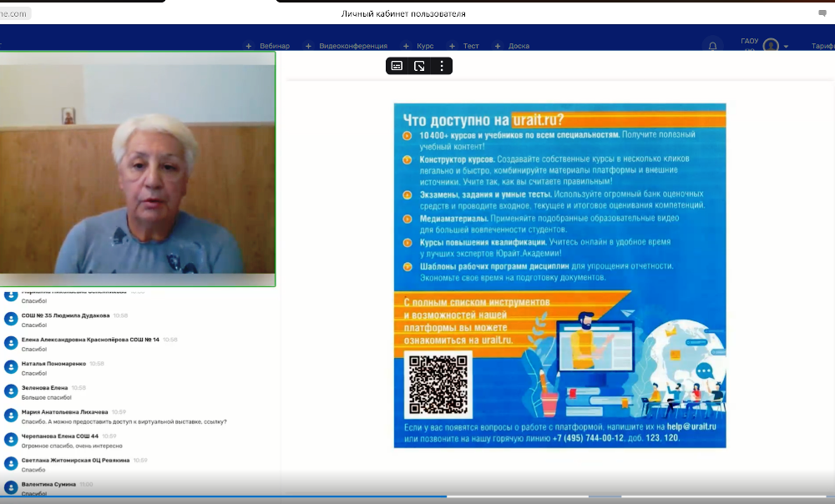
Task: Expand the account dropdown arrow
Action: [x=786, y=46]
